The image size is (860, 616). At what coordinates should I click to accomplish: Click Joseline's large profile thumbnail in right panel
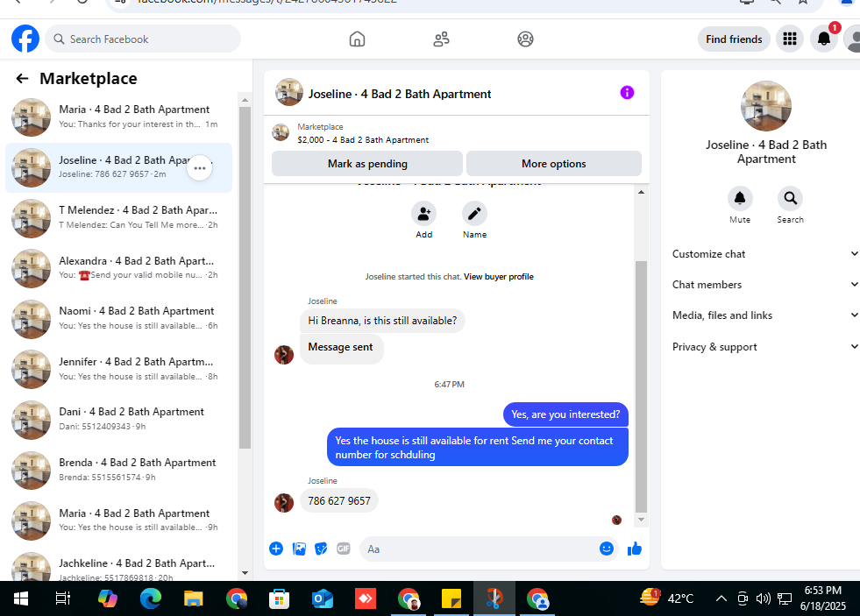(766, 106)
